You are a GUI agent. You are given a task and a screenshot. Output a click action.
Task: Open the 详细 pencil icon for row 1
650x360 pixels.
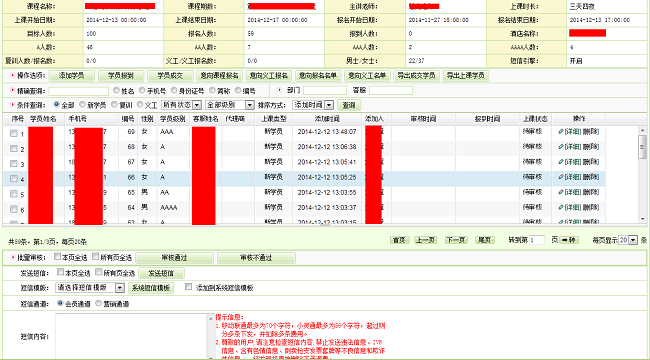561,131
